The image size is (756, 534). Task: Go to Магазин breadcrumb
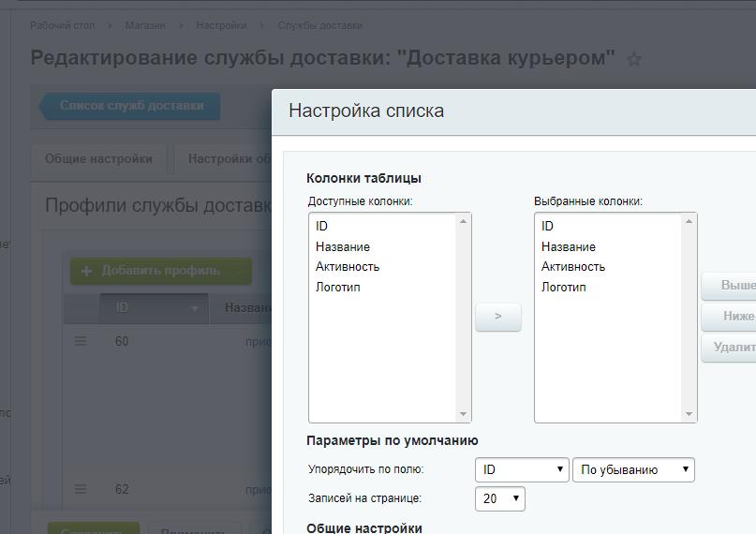145,25
